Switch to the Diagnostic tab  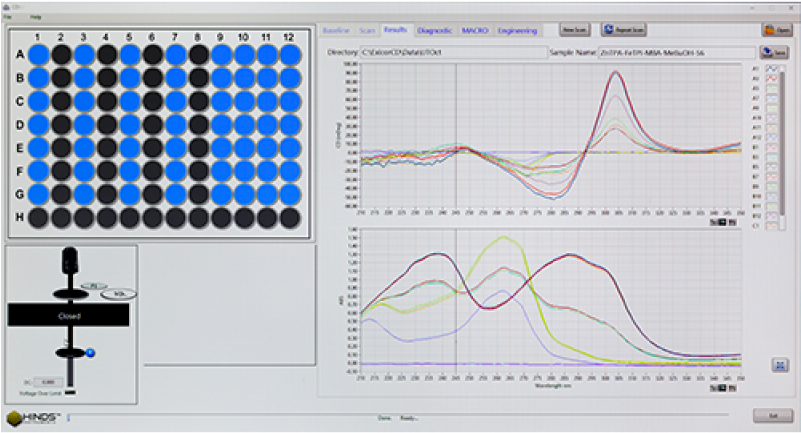[435, 30]
